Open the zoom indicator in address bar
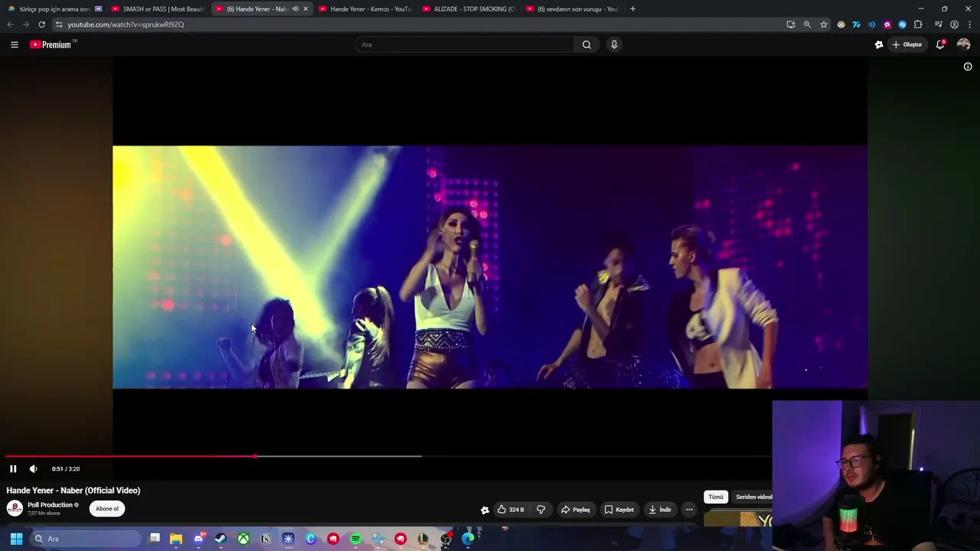 807,24
